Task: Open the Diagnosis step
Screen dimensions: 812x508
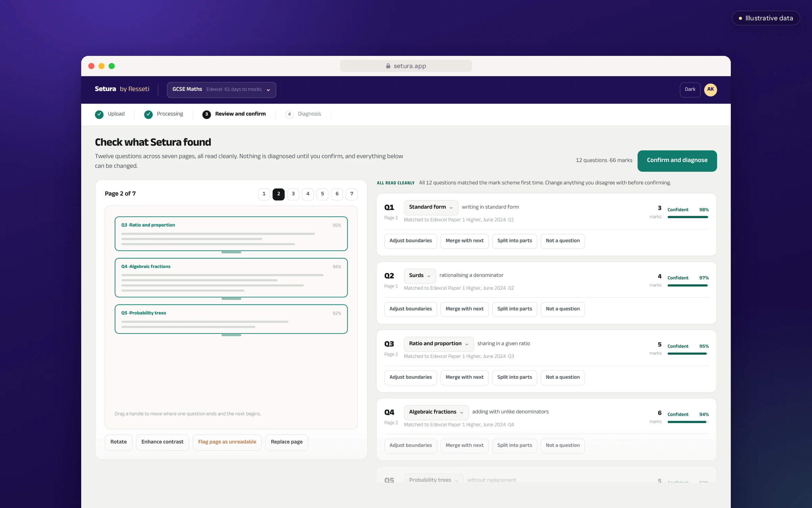Action: 303,114
